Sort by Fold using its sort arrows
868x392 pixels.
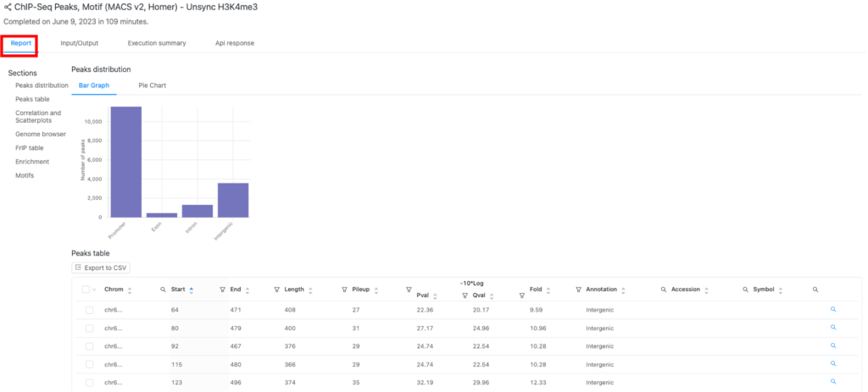point(548,290)
